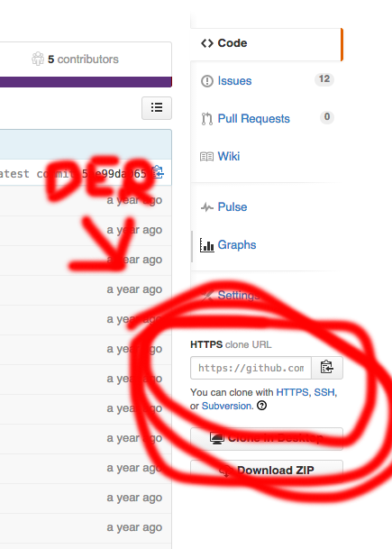Open clone help question mark icon
This screenshot has width=392, height=549.
coord(262,406)
